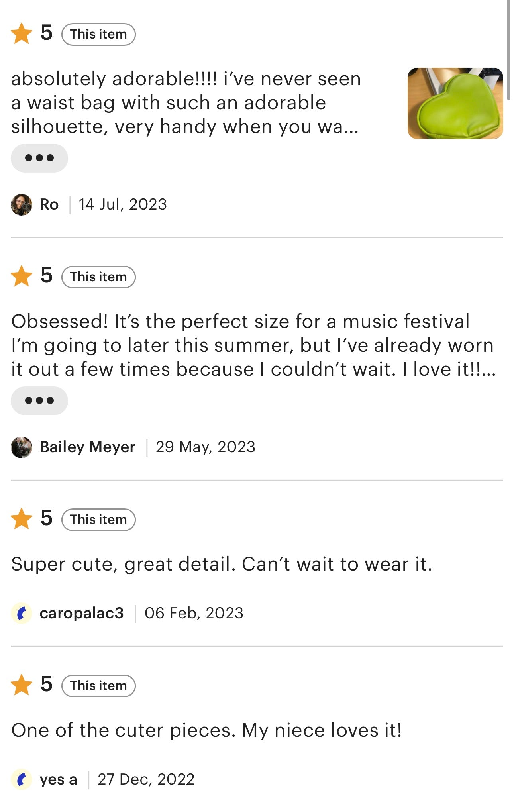The height and width of the screenshot is (812, 514).
Task: Click caropalac3's default avatar icon
Action: pos(22,613)
